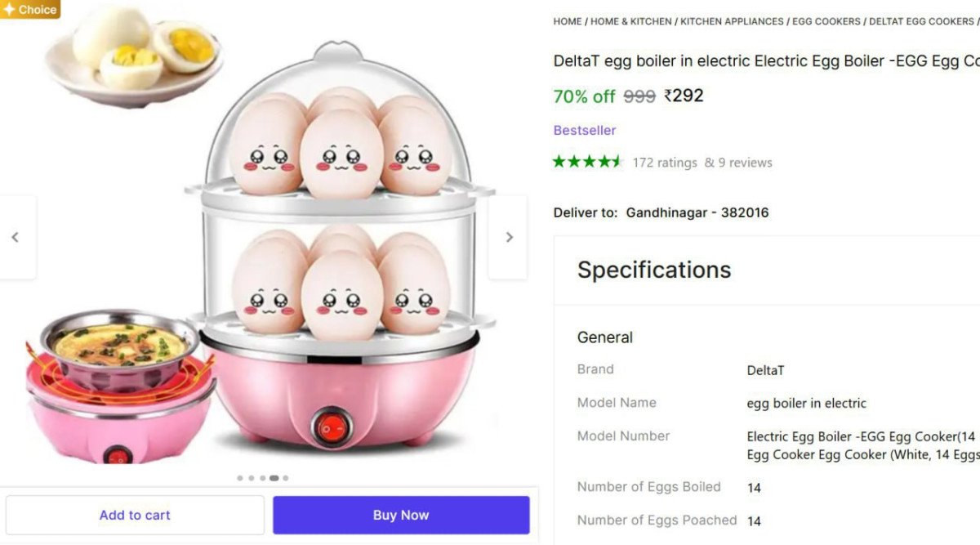The height and width of the screenshot is (545, 980).
Task: Click the Add to cart button
Action: pos(135,515)
